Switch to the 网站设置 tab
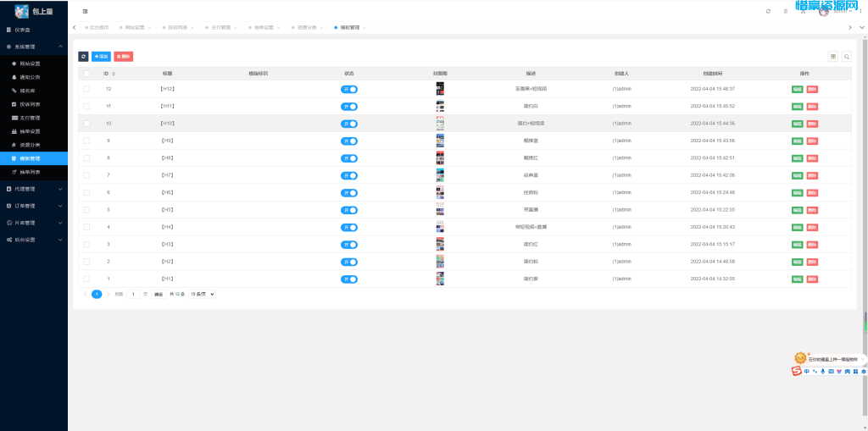Image resolution: width=868 pixels, height=431 pixels. (135, 27)
